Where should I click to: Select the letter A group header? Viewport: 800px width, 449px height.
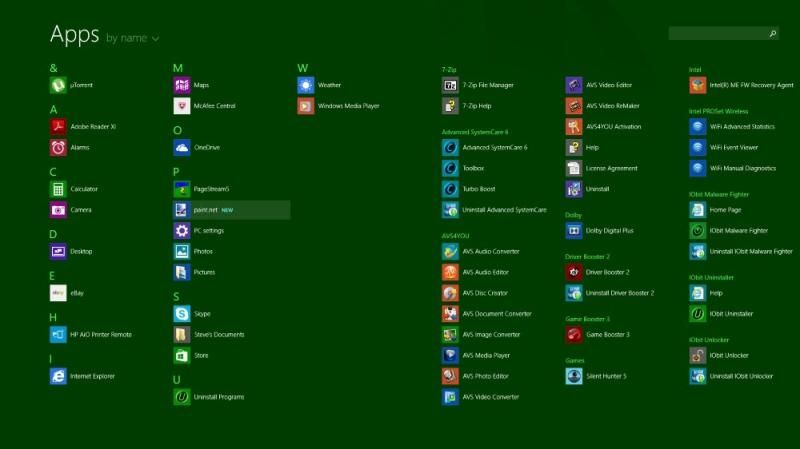pos(53,110)
